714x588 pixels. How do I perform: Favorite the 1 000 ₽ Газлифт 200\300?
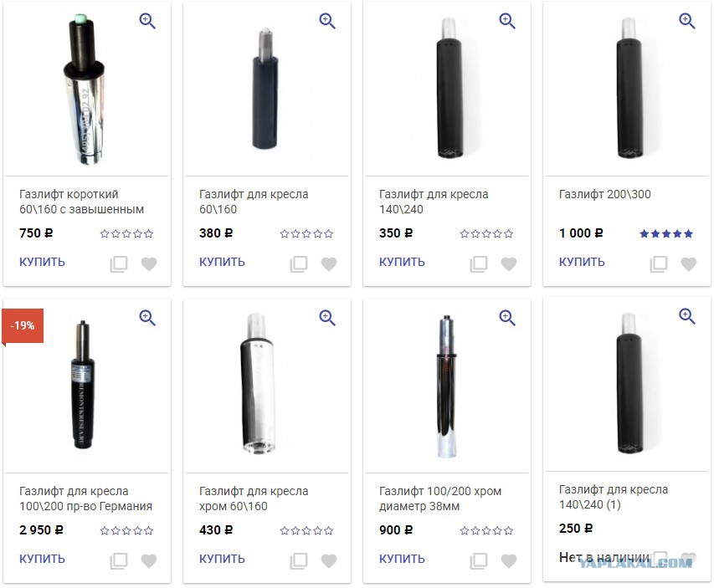click(x=689, y=263)
